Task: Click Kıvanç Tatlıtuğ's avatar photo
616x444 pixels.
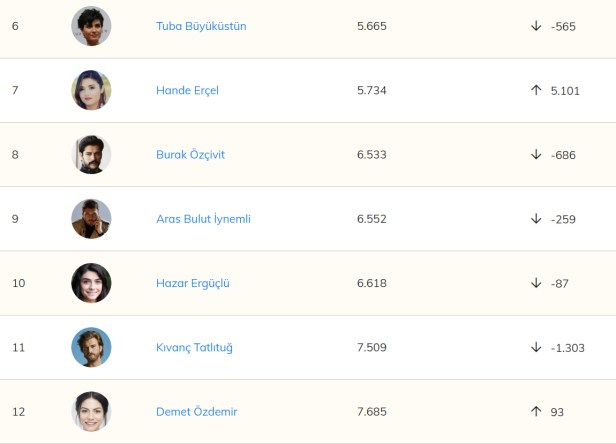Action: pyautogui.click(x=91, y=348)
